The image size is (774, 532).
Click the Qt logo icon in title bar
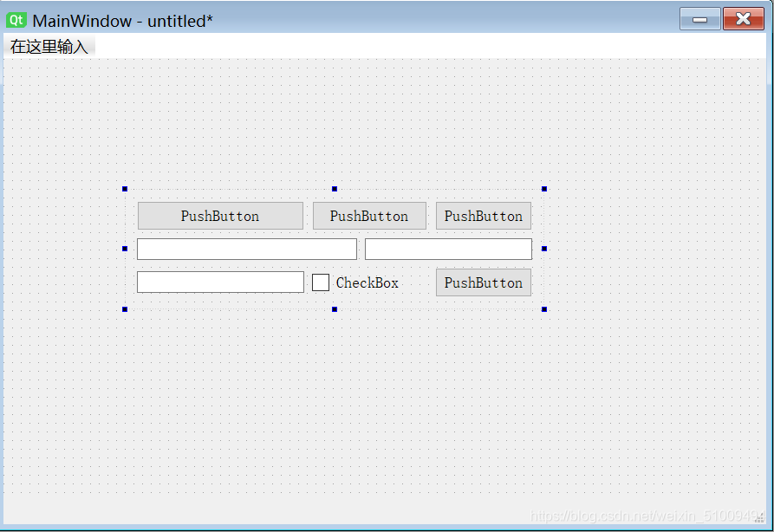coord(16,20)
